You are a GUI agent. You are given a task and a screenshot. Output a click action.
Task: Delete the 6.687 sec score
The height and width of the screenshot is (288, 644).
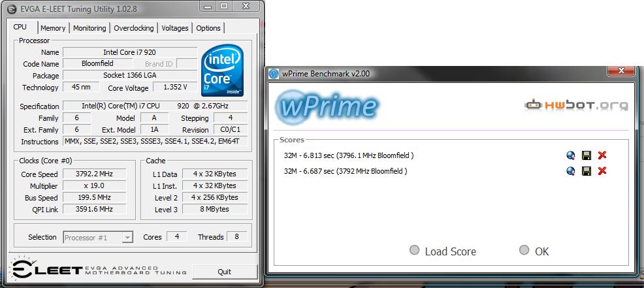coord(602,171)
